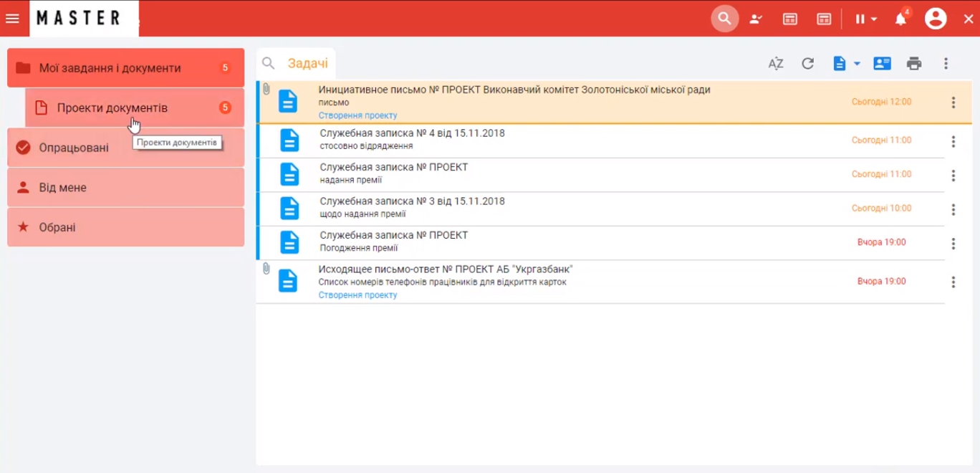The image size is (980, 473).
Task: Click document icon of надання премії row
Action: (289, 174)
